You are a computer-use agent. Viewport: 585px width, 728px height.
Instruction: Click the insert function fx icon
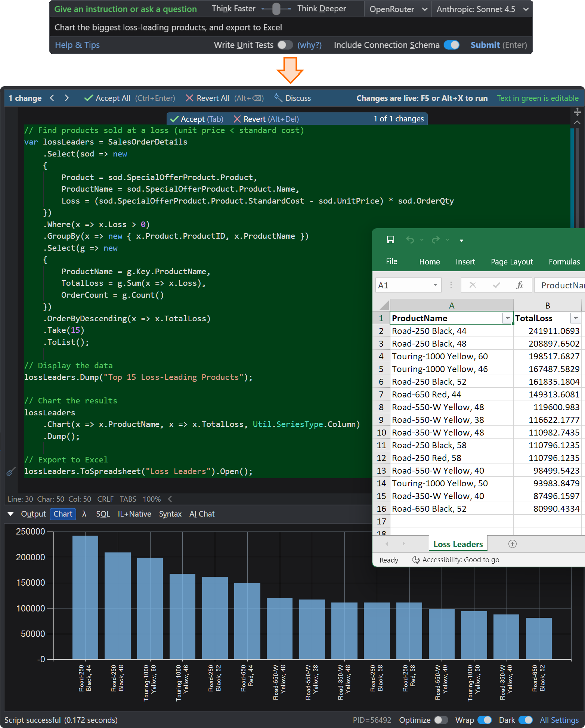[519, 285]
